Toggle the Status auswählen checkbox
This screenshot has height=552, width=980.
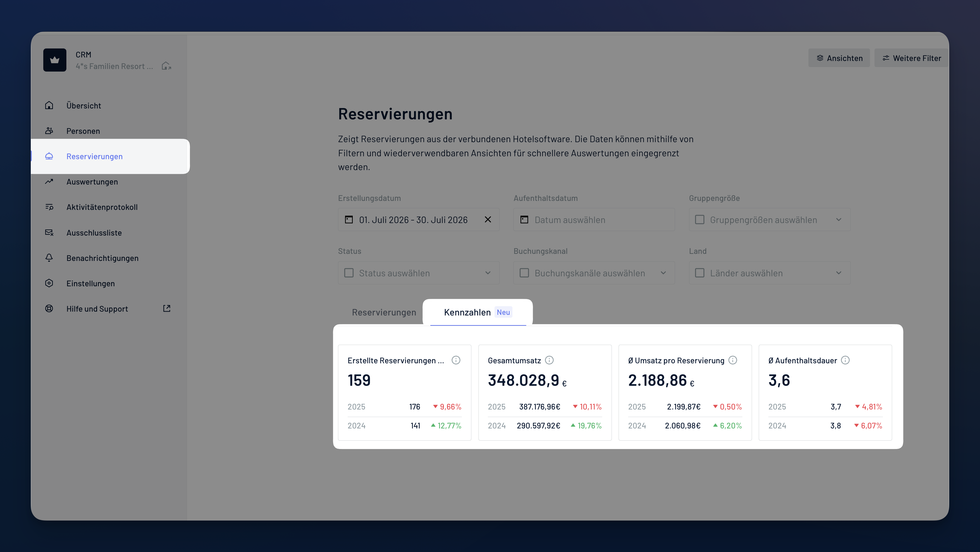(349, 273)
